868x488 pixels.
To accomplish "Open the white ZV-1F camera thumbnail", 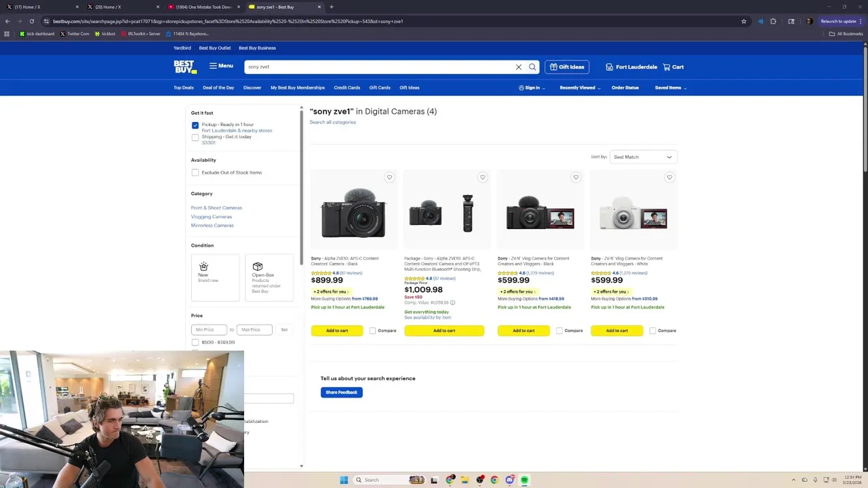I will tap(633, 212).
